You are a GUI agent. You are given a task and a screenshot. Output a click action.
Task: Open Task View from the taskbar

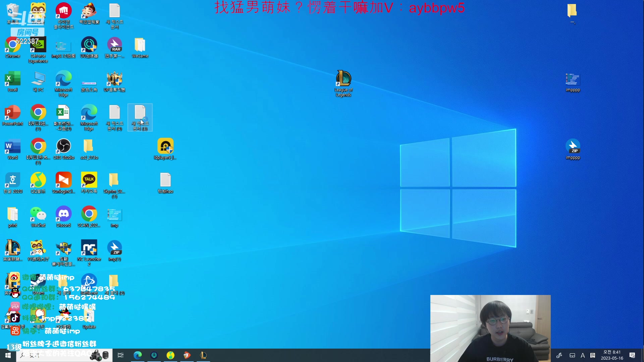[x=121, y=355]
